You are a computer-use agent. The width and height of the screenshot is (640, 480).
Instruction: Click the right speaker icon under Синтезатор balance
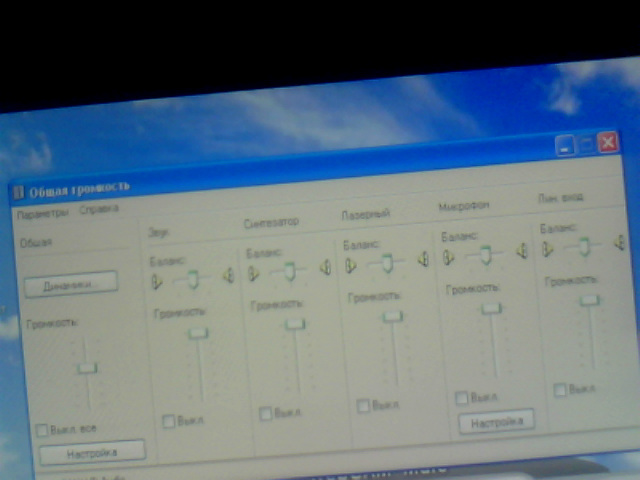click(325, 267)
